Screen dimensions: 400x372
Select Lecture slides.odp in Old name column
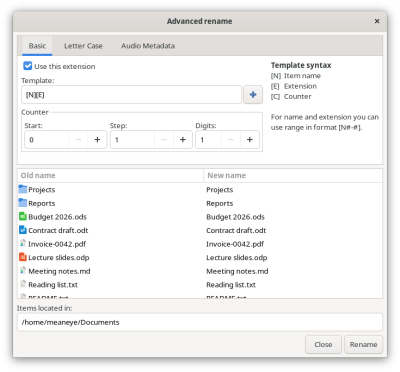(x=59, y=258)
